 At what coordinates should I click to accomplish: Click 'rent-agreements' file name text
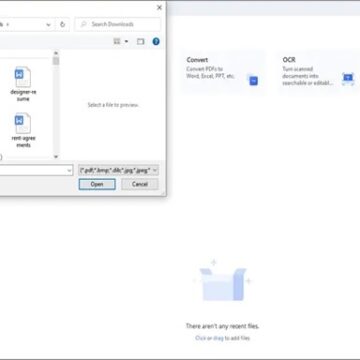coord(23,141)
